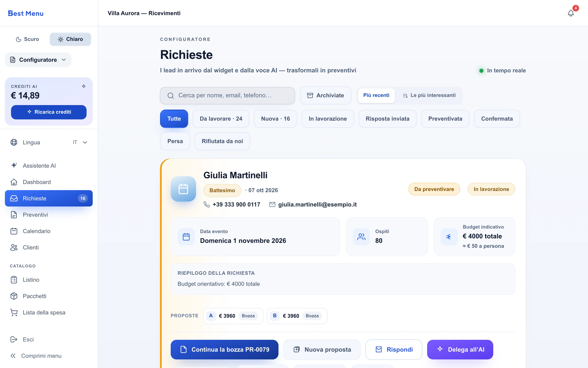Click the phone icon beside +39 333 900 0117
This screenshot has width=588, height=368.
click(x=207, y=204)
